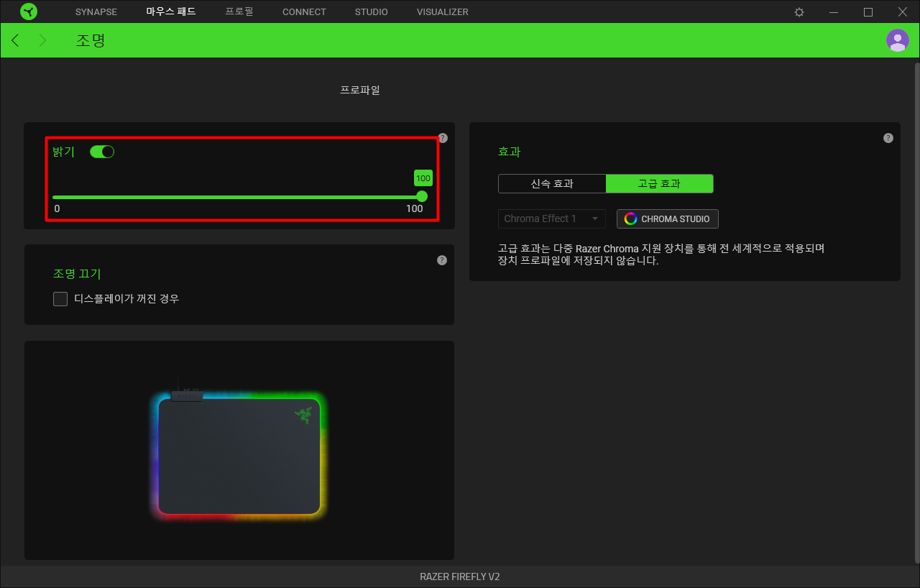Click the RAZER FIREFLY V2 device label

460,577
